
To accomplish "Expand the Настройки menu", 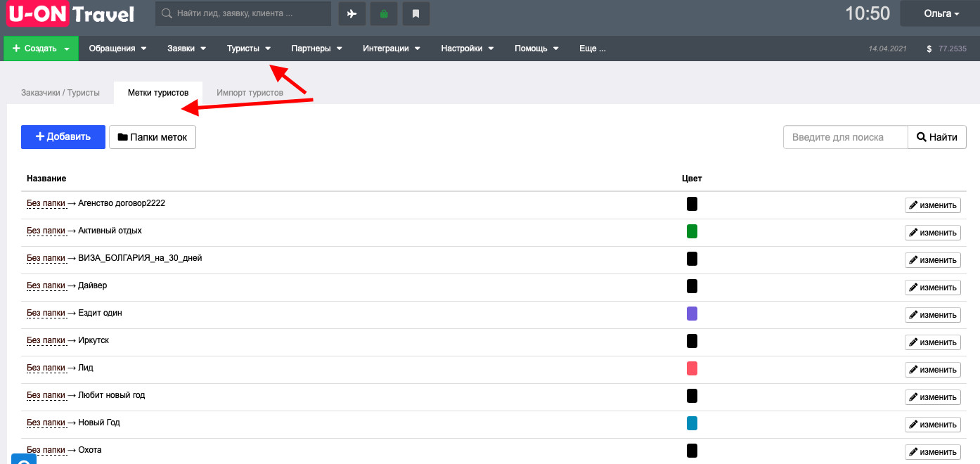I will [468, 49].
